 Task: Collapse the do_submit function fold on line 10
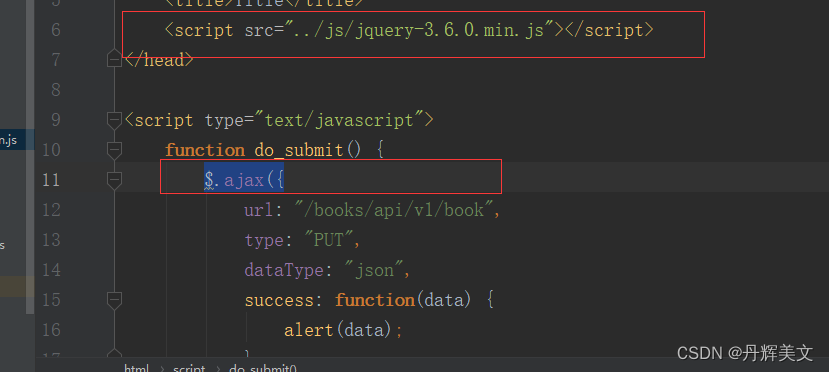[x=114, y=150]
